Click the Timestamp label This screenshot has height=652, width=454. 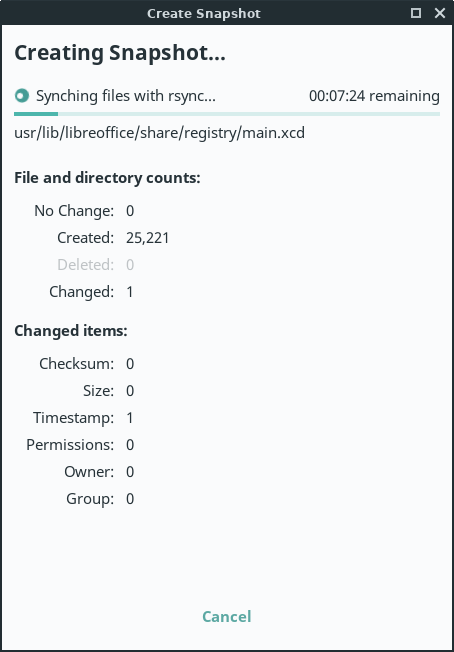point(74,417)
